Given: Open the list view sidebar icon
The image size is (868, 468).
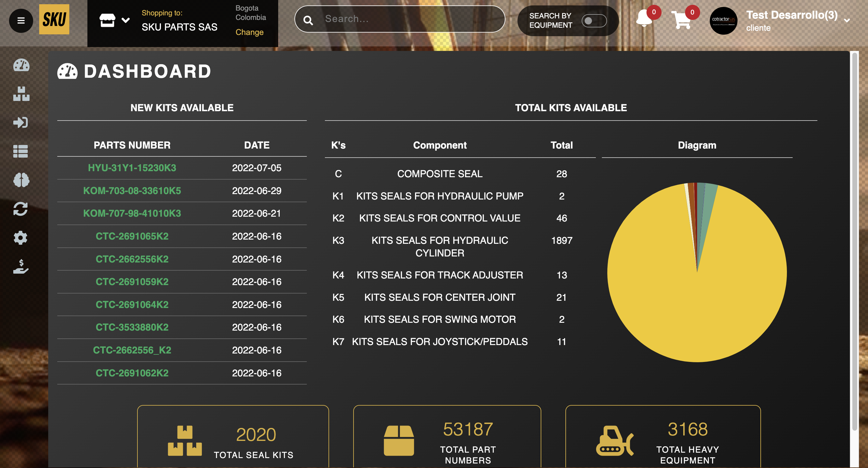Looking at the screenshot, I should [x=20, y=151].
